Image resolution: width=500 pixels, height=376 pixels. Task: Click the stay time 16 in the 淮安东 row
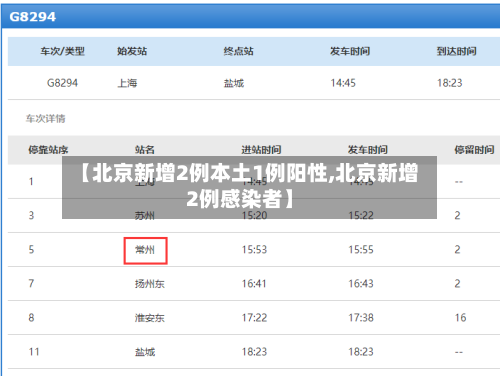(460, 317)
